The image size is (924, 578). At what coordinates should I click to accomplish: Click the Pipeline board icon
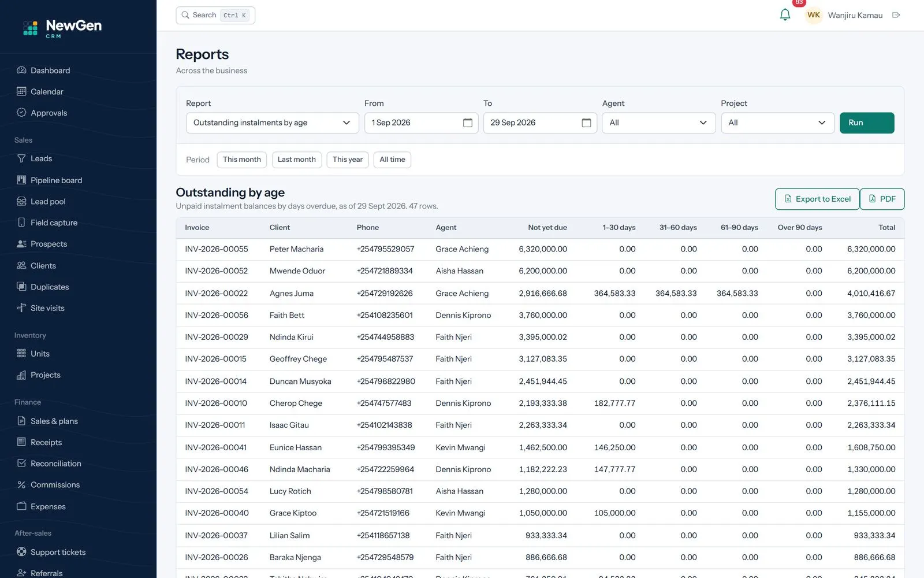21,180
